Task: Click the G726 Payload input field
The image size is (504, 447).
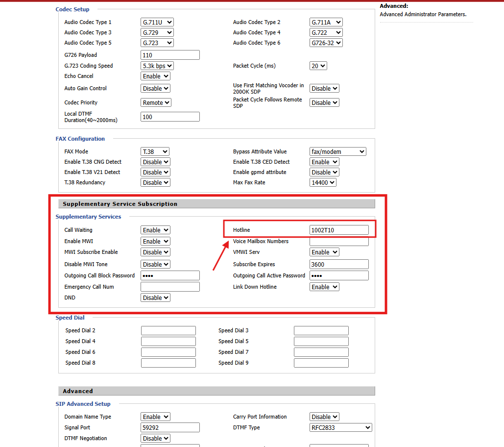Action: point(170,55)
